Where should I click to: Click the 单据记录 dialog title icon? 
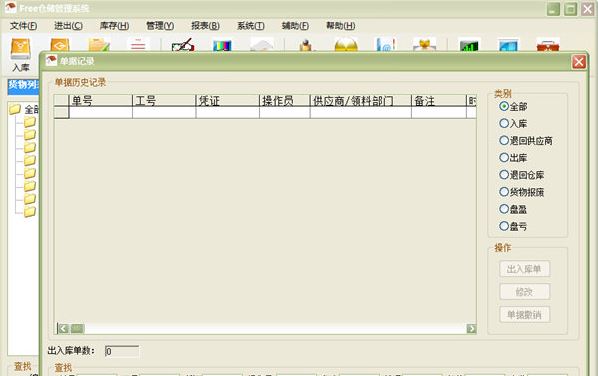51,60
